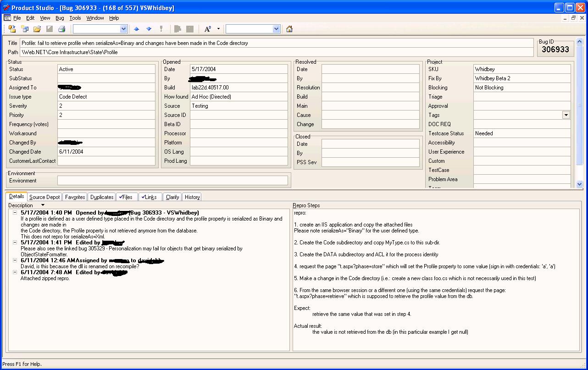The image size is (588, 370).
Task: Collapse the 5/17/2004 1:40 PM entry
Action: coord(15,213)
